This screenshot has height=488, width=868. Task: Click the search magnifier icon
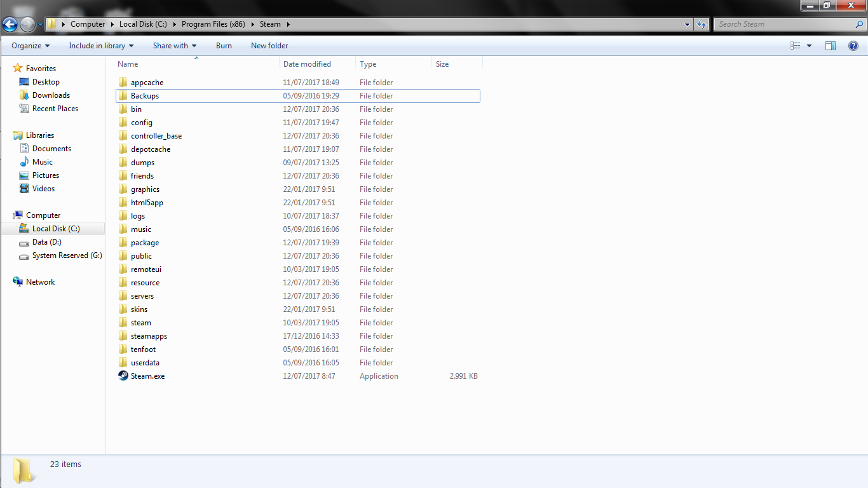[x=860, y=24]
